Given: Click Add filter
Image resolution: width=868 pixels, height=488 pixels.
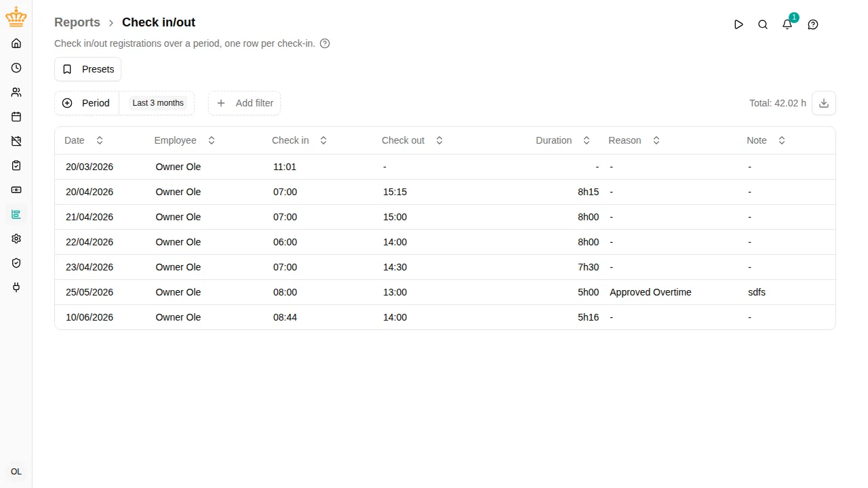Looking at the screenshot, I should click(245, 103).
